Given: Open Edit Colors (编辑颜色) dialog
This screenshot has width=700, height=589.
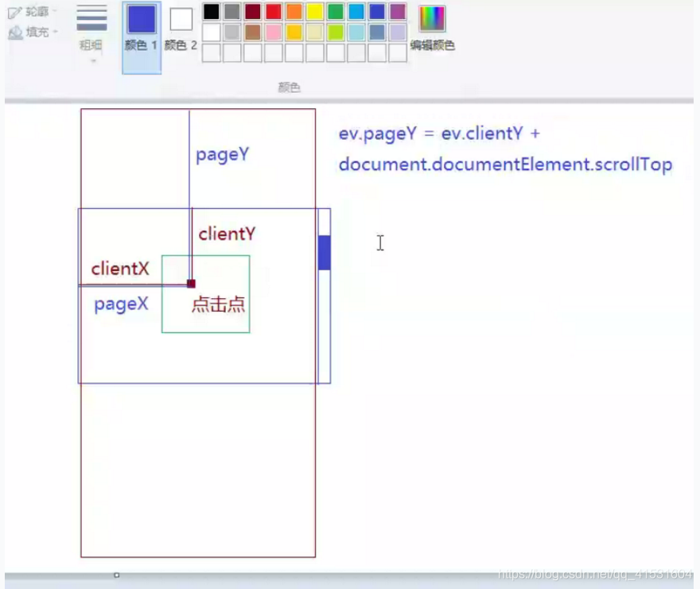Looking at the screenshot, I should click(432, 29).
